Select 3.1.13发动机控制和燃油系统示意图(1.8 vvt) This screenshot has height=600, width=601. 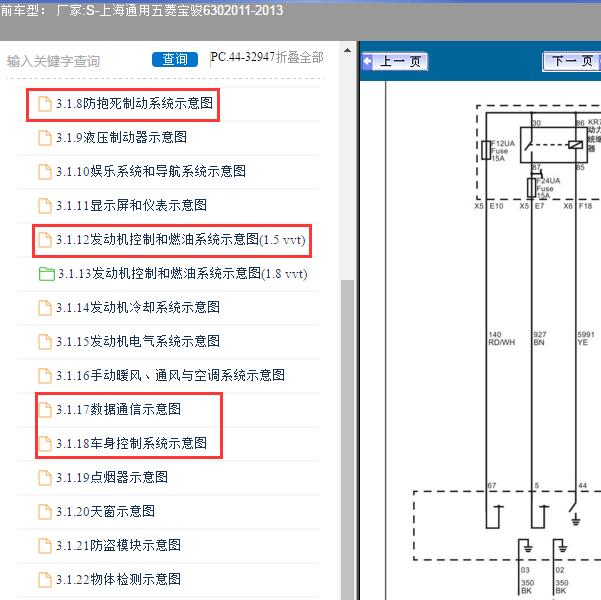[x=182, y=274]
